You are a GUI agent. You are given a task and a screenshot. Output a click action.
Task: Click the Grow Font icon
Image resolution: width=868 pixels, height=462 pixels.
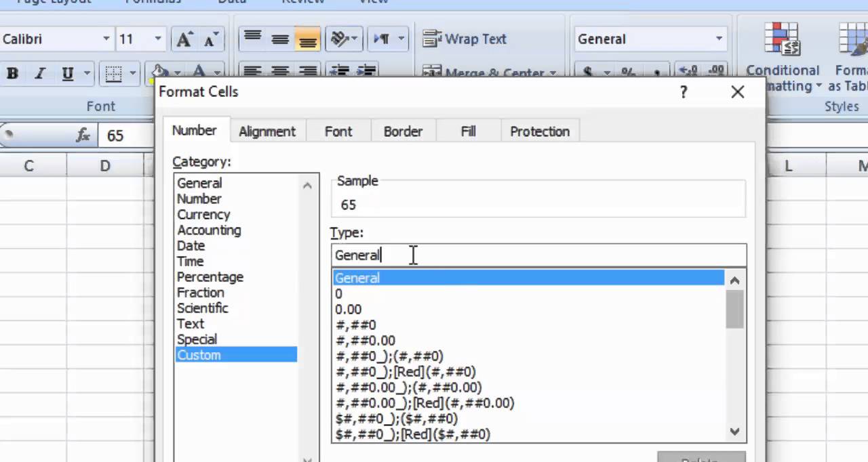[184, 39]
